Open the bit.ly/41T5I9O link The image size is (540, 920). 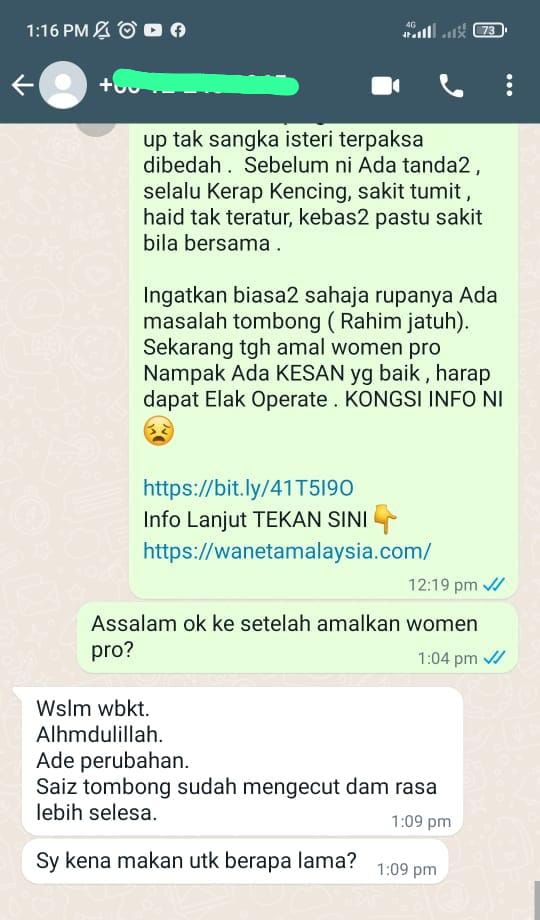pos(248,488)
